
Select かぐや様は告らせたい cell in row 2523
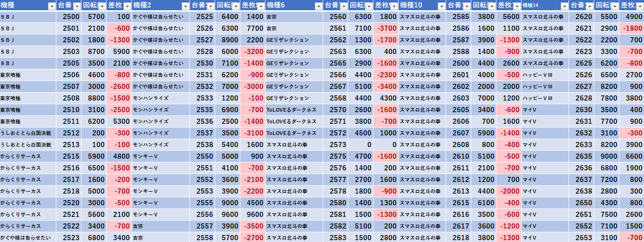[28, 237]
